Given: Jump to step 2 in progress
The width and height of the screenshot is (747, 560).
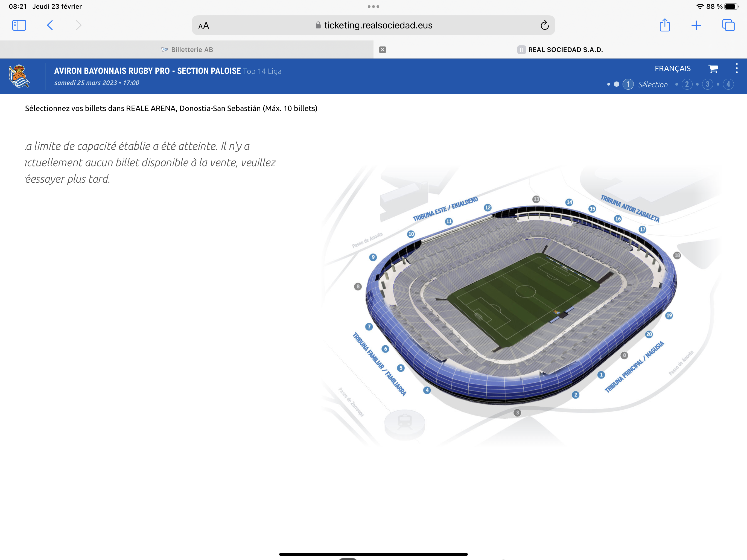Looking at the screenshot, I should point(687,84).
